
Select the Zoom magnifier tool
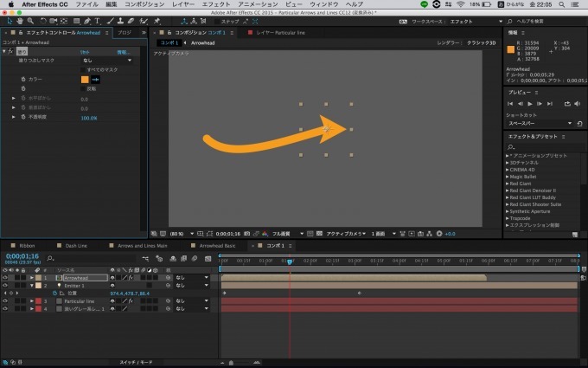click(29, 19)
